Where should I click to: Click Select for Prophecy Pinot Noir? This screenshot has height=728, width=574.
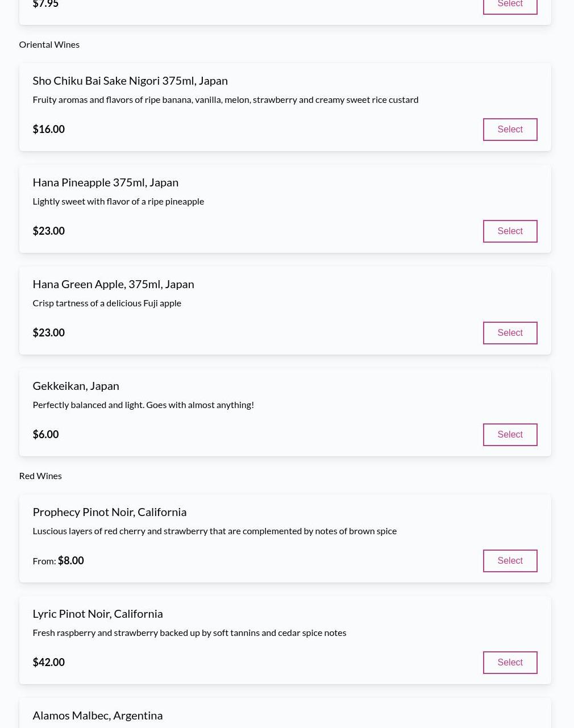coord(510,561)
